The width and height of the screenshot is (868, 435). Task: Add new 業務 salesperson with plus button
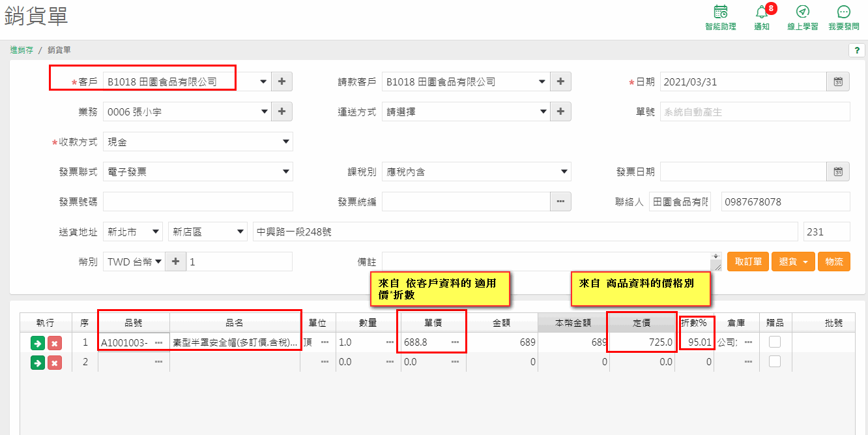(282, 112)
